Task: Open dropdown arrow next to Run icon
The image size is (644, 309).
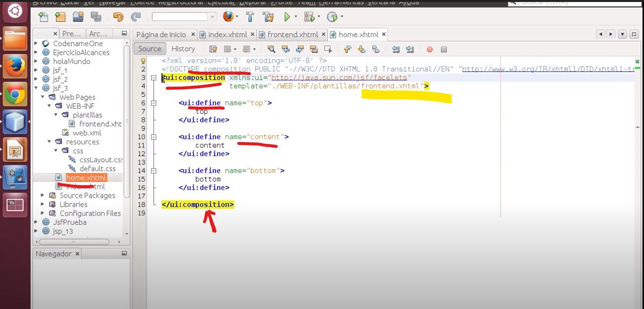Action: [x=295, y=17]
